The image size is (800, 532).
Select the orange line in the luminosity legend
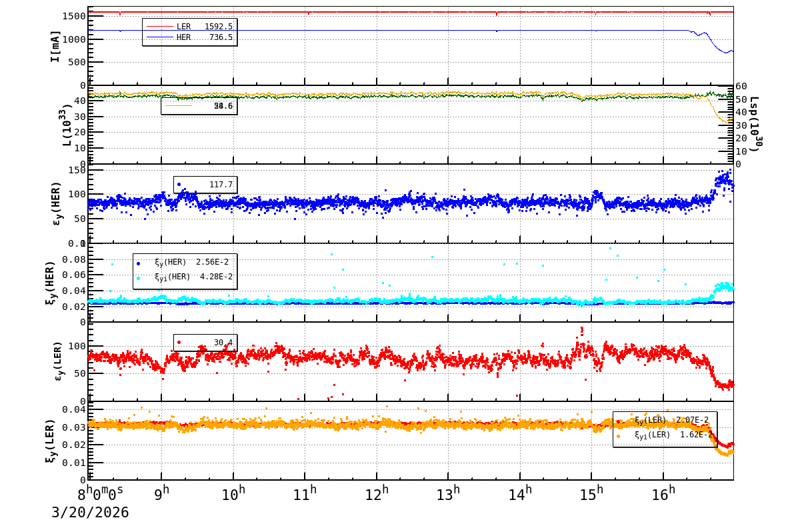point(179,106)
